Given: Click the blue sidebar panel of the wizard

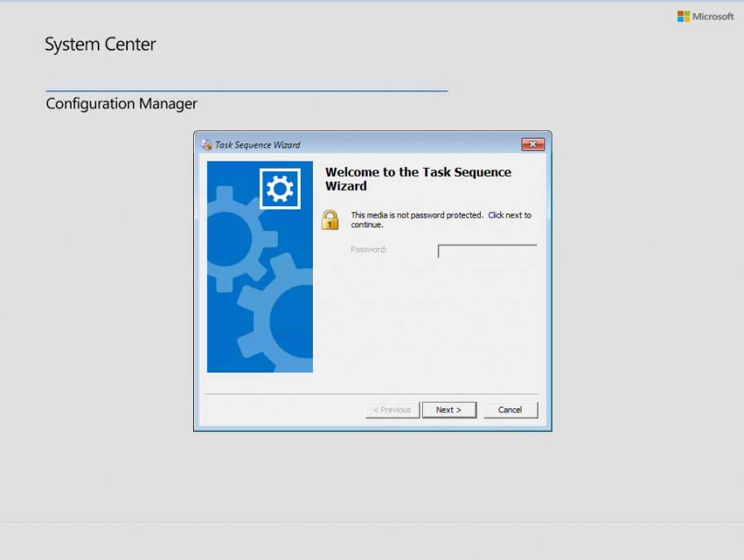Looking at the screenshot, I should (x=259, y=269).
